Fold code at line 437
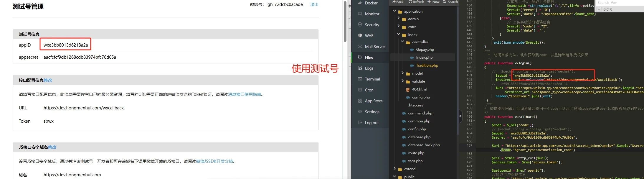The image size is (644, 179). pyautogui.click(x=474, y=18)
